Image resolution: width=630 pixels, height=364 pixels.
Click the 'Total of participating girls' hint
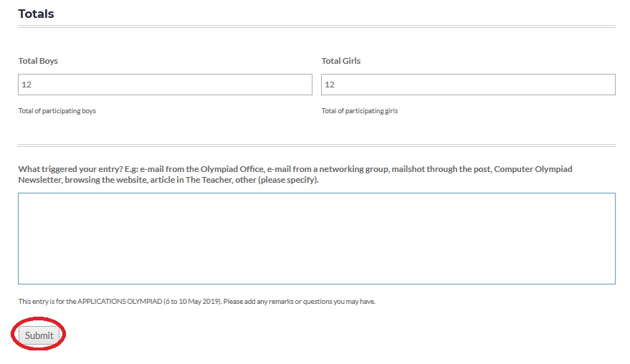tap(360, 111)
